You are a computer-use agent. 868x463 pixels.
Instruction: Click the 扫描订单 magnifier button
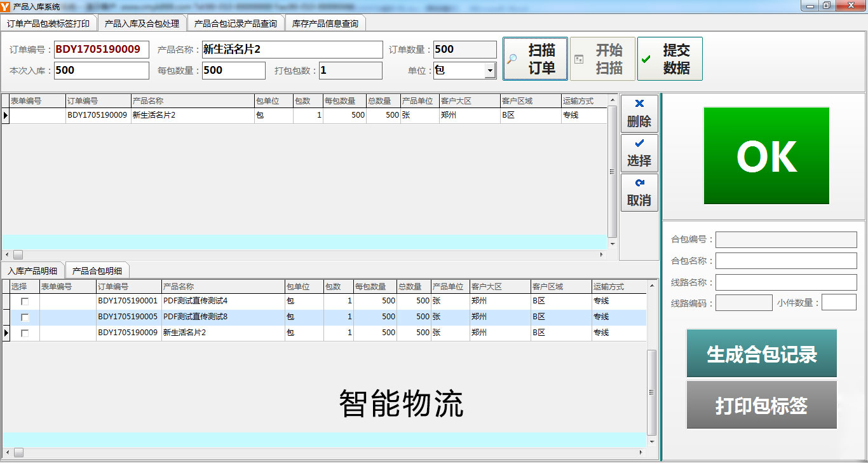click(534, 59)
